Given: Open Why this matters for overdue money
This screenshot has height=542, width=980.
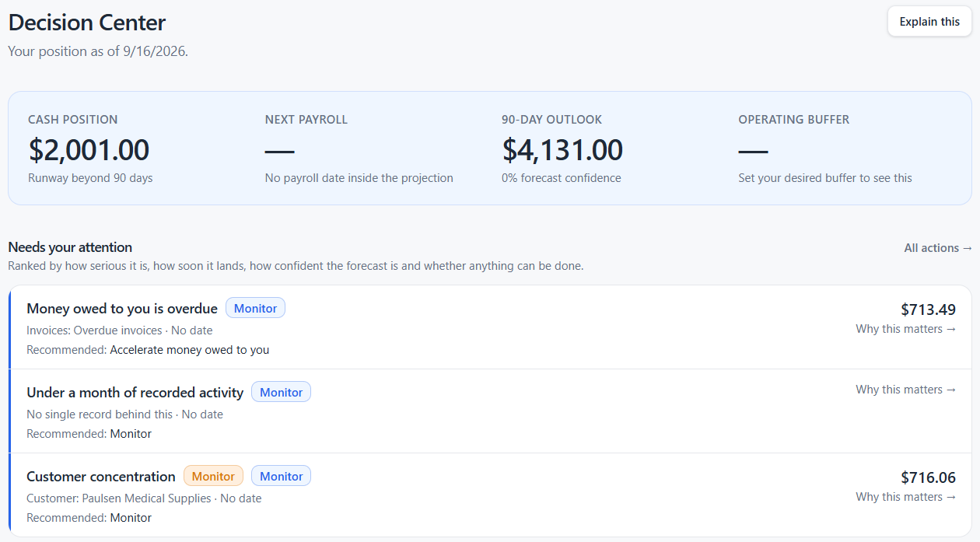Looking at the screenshot, I should click(x=906, y=329).
